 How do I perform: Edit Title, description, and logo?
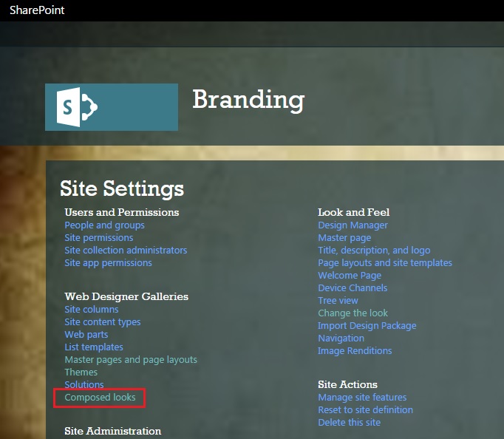tap(374, 250)
